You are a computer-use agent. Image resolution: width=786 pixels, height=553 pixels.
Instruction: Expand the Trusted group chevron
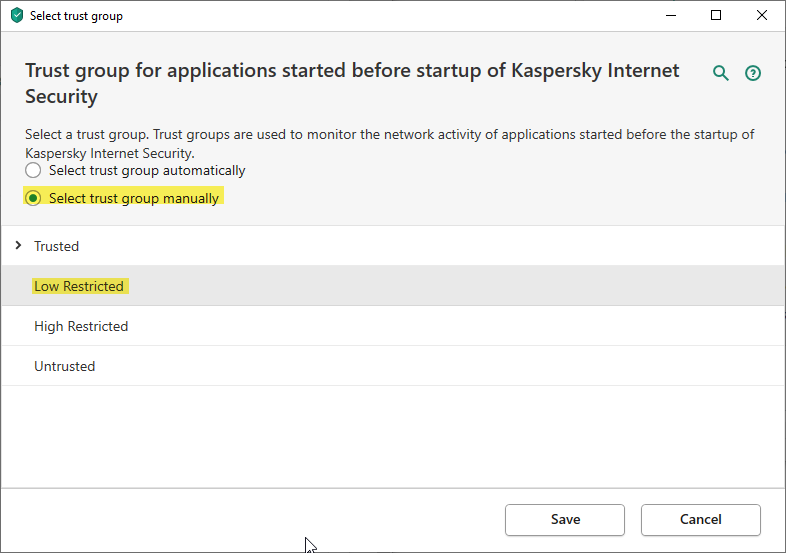(18, 246)
